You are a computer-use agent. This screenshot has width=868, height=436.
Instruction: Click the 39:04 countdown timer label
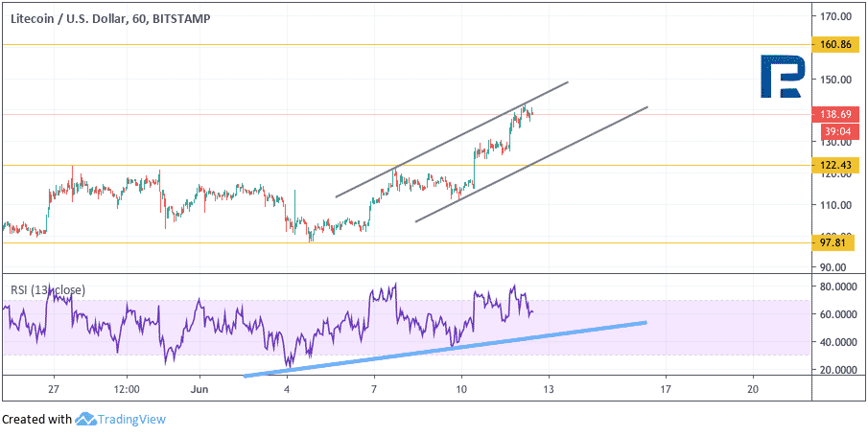click(x=836, y=130)
